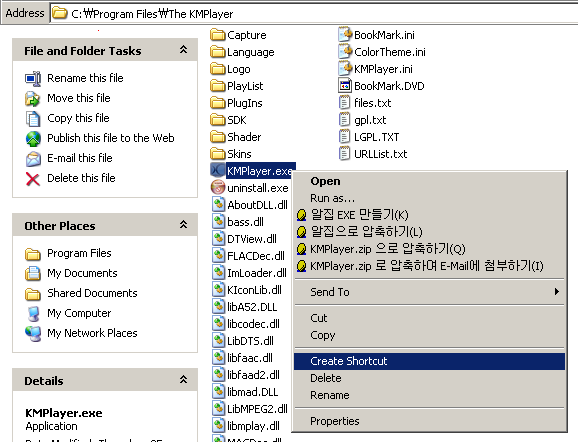Click the My Documents icon in Other Places
This screenshot has width=578, height=442.
[33, 274]
